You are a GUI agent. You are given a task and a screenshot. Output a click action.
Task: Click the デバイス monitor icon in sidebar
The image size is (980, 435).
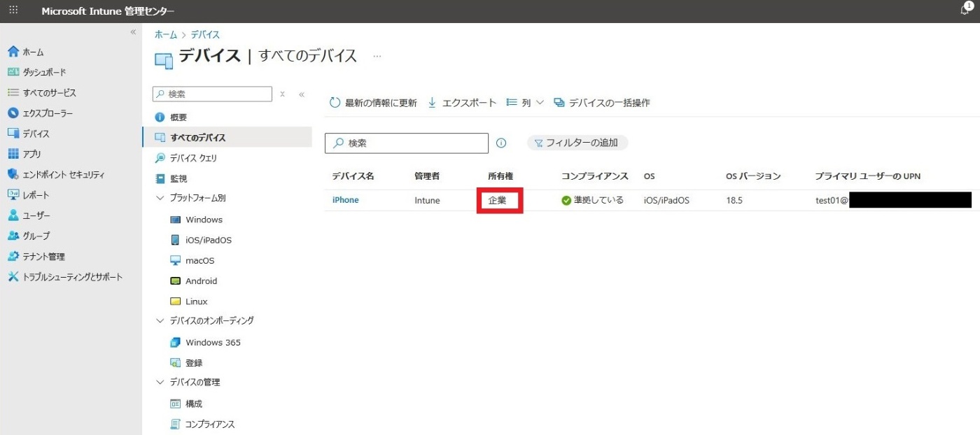(13, 134)
